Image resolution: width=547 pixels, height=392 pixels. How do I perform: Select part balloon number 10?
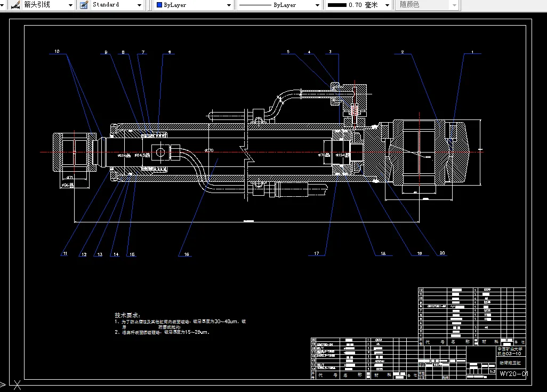point(57,52)
